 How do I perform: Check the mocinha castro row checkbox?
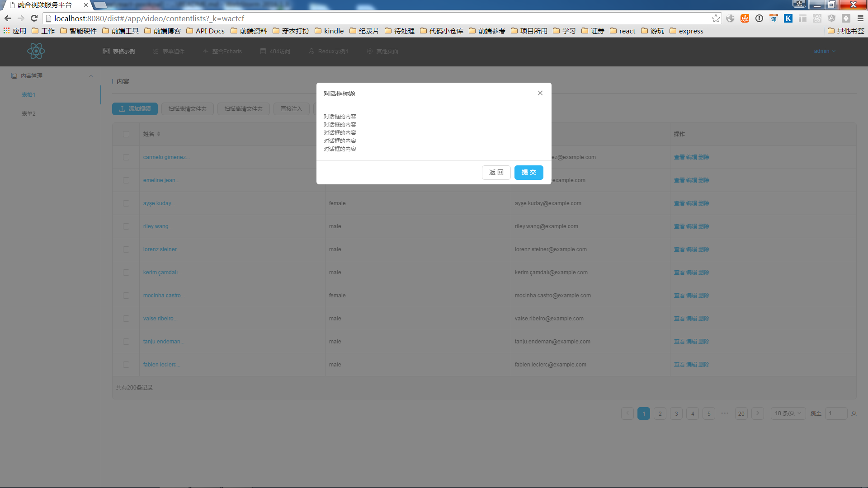126,296
